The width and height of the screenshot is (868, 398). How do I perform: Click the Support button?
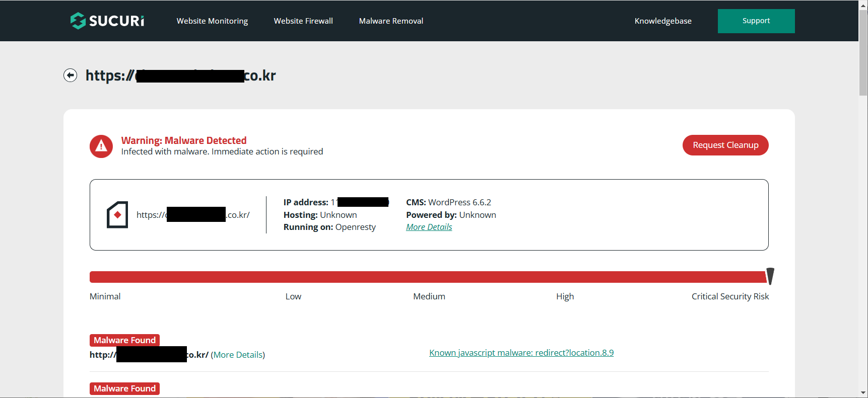pos(756,21)
